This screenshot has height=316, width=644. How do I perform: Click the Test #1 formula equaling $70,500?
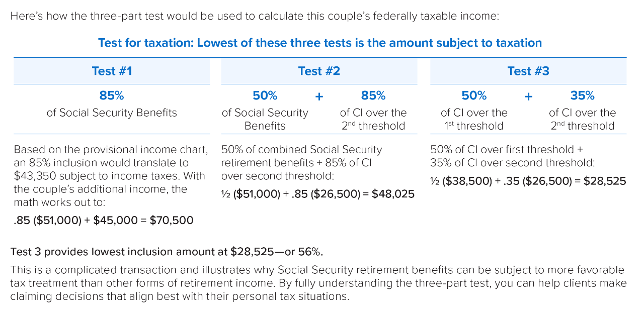click(x=104, y=220)
